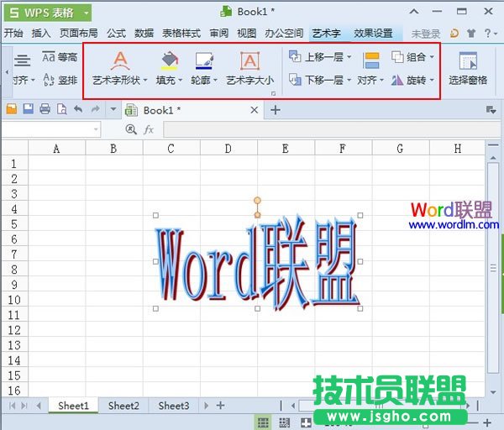This screenshot has height=430, width=504.
Task: Expand the 上移一层 dropdown arrow
Action: tap(349, 57)
